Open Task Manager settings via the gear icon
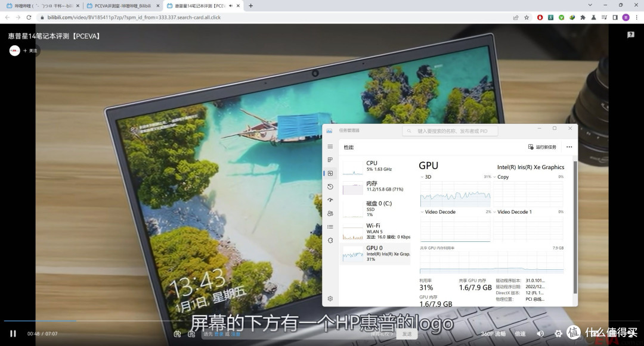This screenshot has width=644, height=346. pyautogui.click(x=330, y=298)
